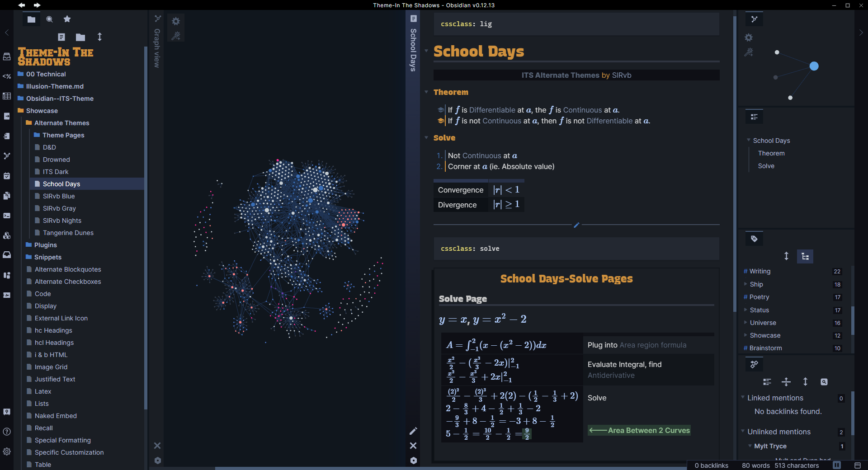Create a new folder in file explorer
Screen dimensions: 868x470
click(x=80, y=37)
